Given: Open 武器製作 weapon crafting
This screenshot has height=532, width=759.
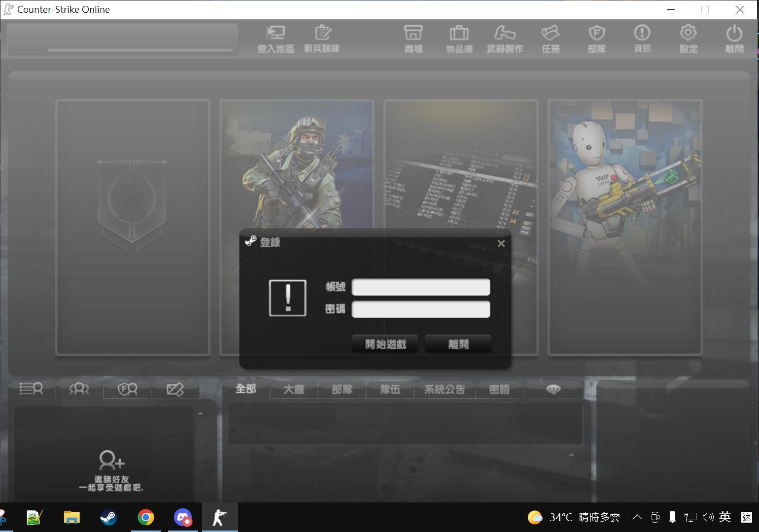Looking at the screenshot, I should (505, 38).
